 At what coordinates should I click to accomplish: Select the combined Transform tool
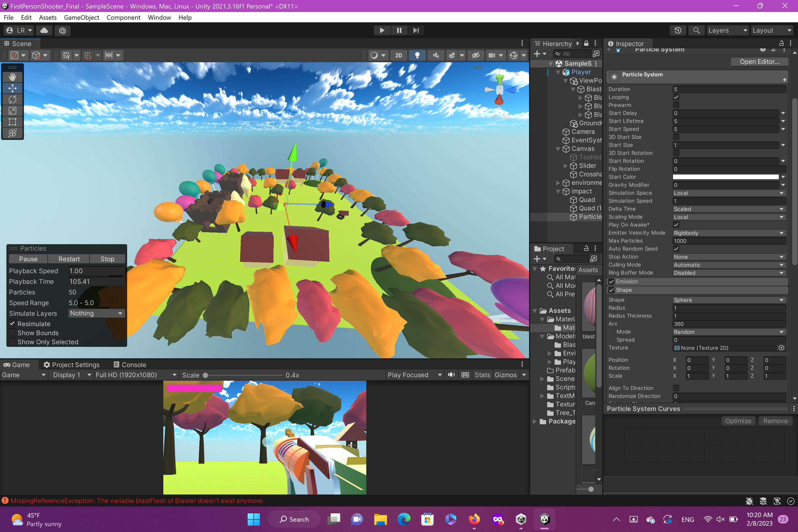click(x=13, y=133)
